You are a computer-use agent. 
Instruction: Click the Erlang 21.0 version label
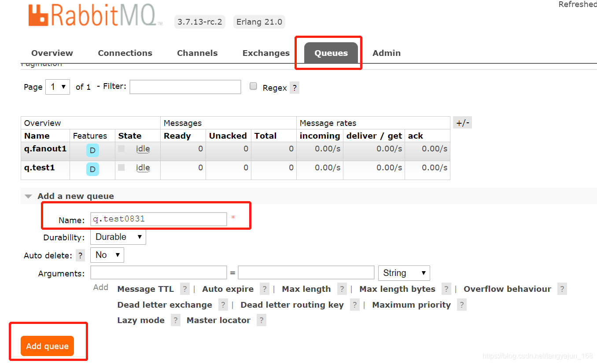click(x=259, y=22)
